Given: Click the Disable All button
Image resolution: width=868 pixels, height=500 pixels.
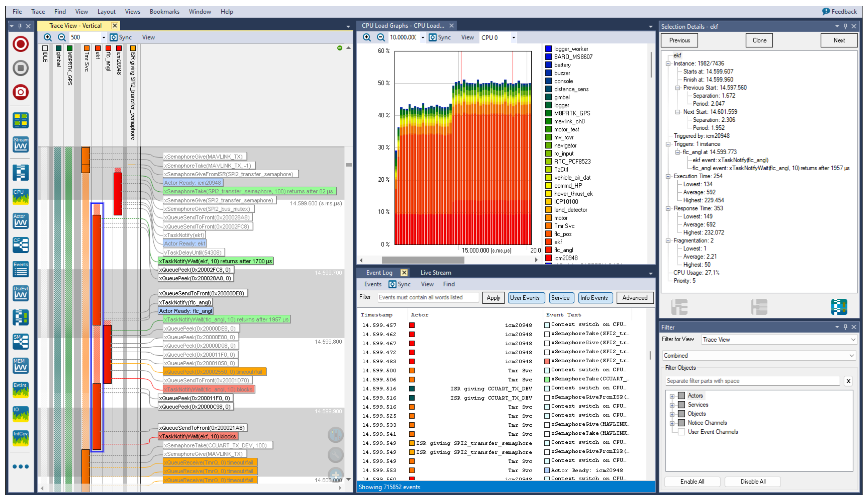Looking at the screenshot, I should pos(753,481).
